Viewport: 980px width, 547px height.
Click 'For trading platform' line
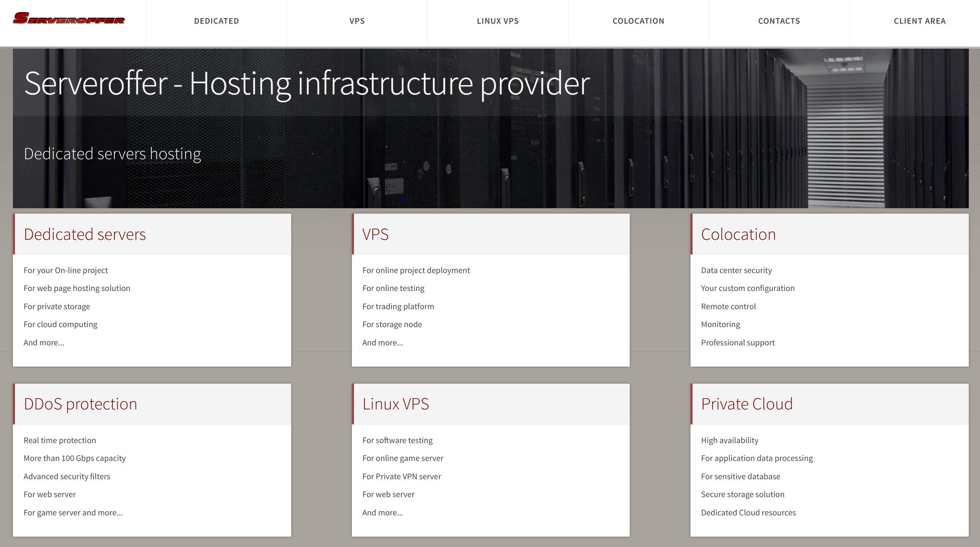coord(398,306)
